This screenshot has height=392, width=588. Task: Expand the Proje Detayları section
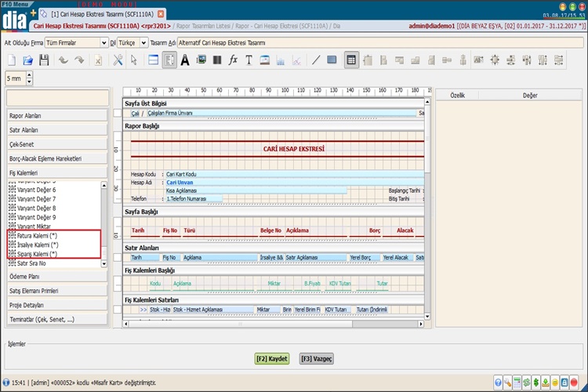tap(57, 305)
